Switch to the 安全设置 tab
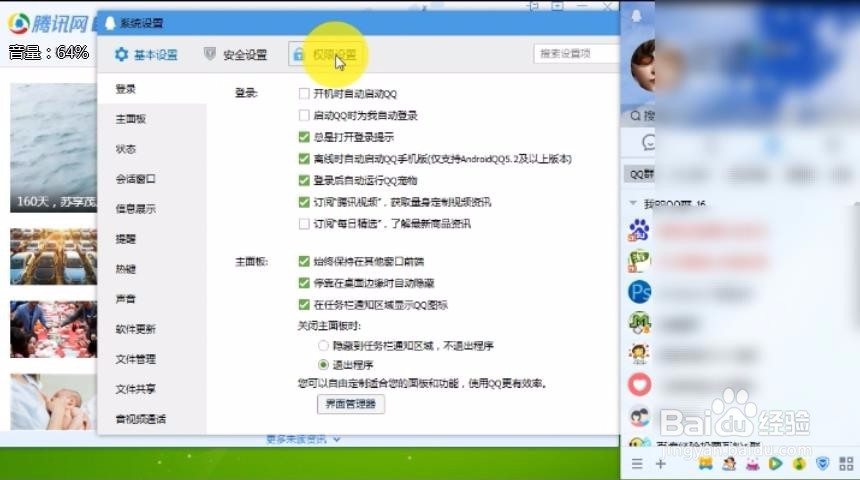This screenshot has width=860, height=480. click(235, 54)
